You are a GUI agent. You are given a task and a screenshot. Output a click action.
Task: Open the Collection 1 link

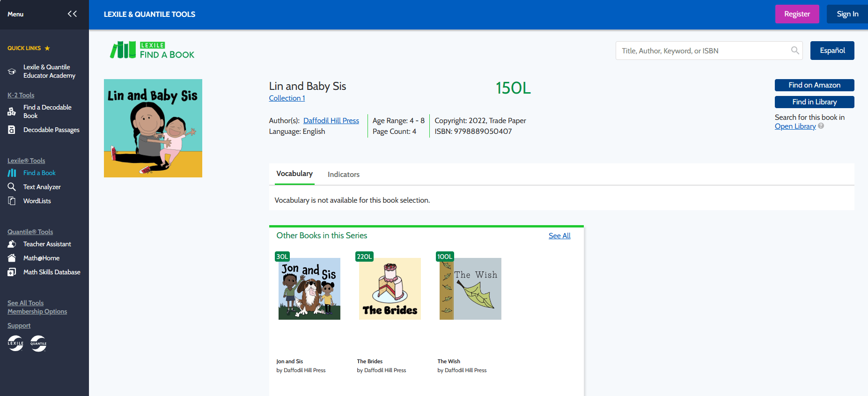click(287, 98)
